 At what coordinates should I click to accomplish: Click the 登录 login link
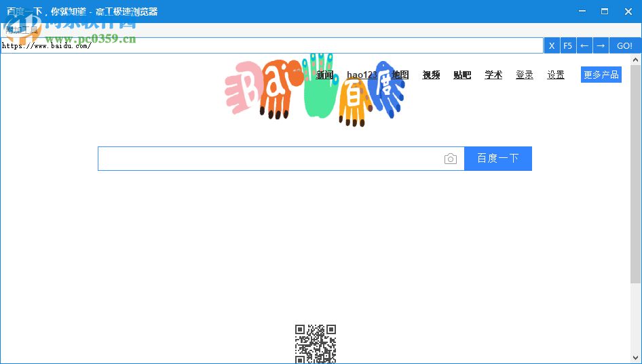click(525, 75)
